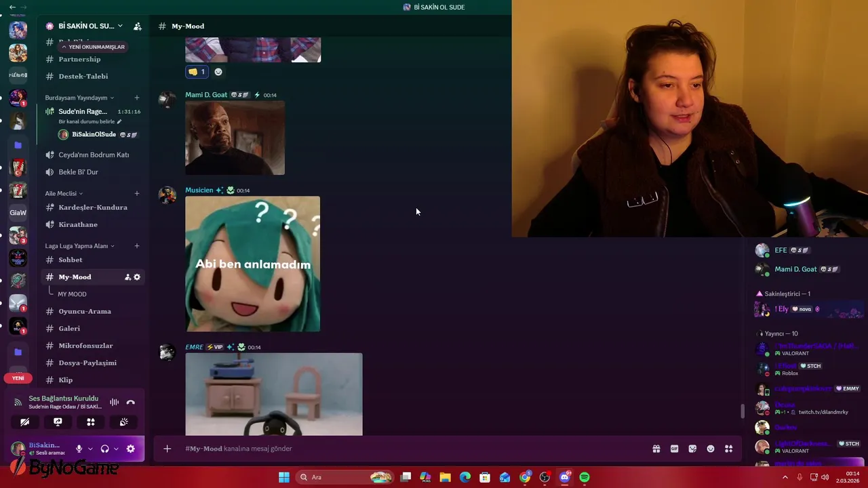Viewport: 868px width, 488px height.
Task: Jump to YENİ OKUNMAMIŞLAR unread channels
Action: click(x=93, y=47)
